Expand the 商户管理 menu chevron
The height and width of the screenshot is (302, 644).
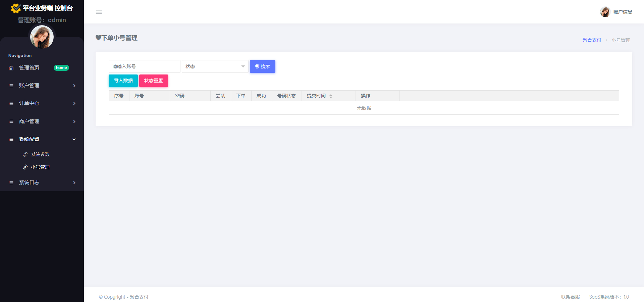pyautogui.click(x=74, y=121)
